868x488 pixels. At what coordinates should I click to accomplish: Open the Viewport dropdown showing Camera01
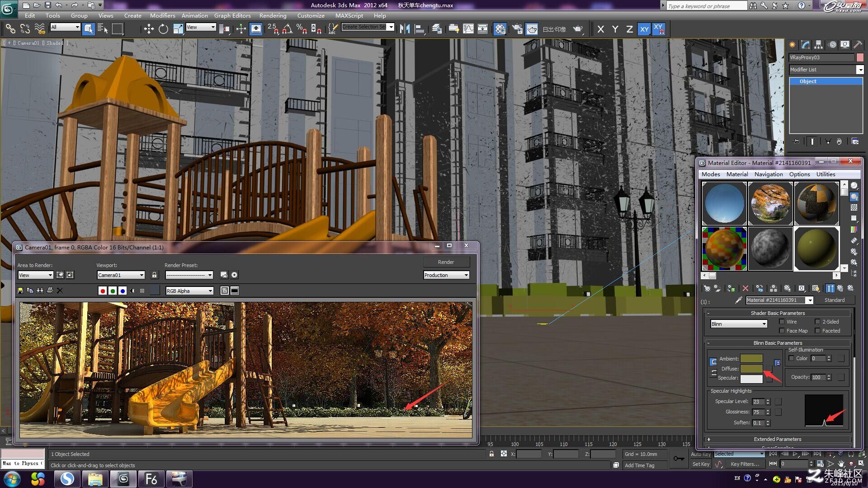coord(121,275)
